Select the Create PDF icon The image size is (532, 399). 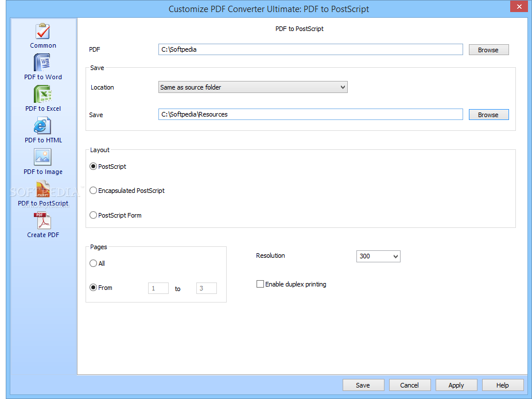[x=42, y=220]
